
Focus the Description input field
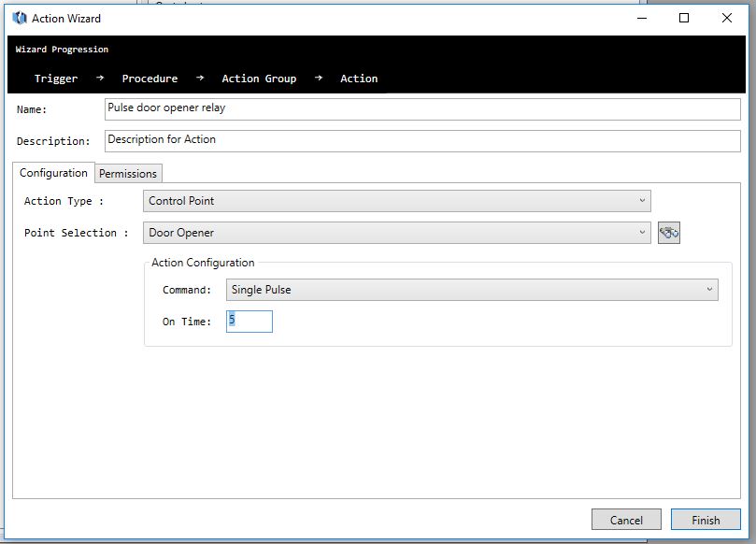pos(422,141)
